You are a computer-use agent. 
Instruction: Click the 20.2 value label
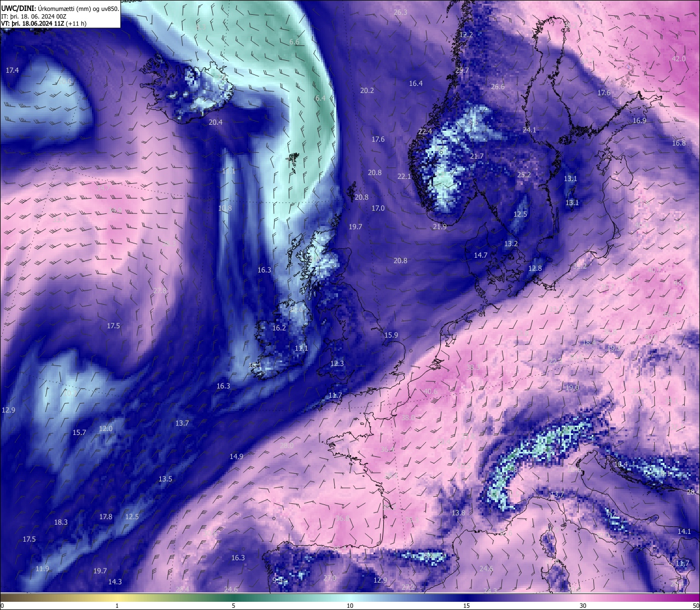(367, 91)
